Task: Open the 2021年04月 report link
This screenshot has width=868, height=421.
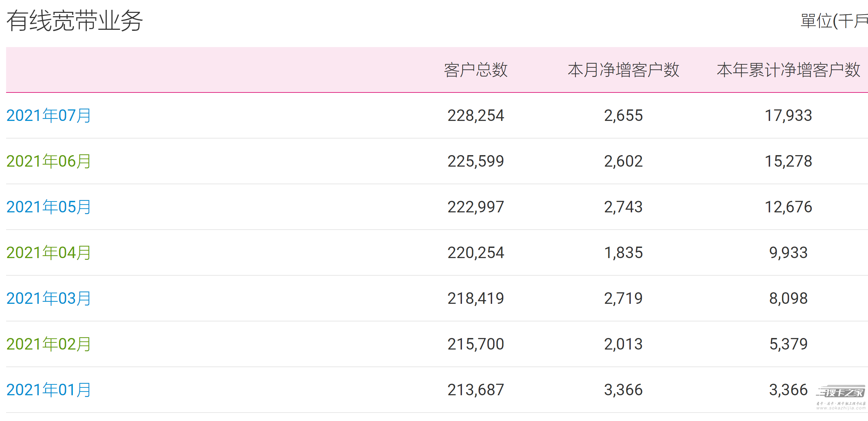Action: coord(48,253)
